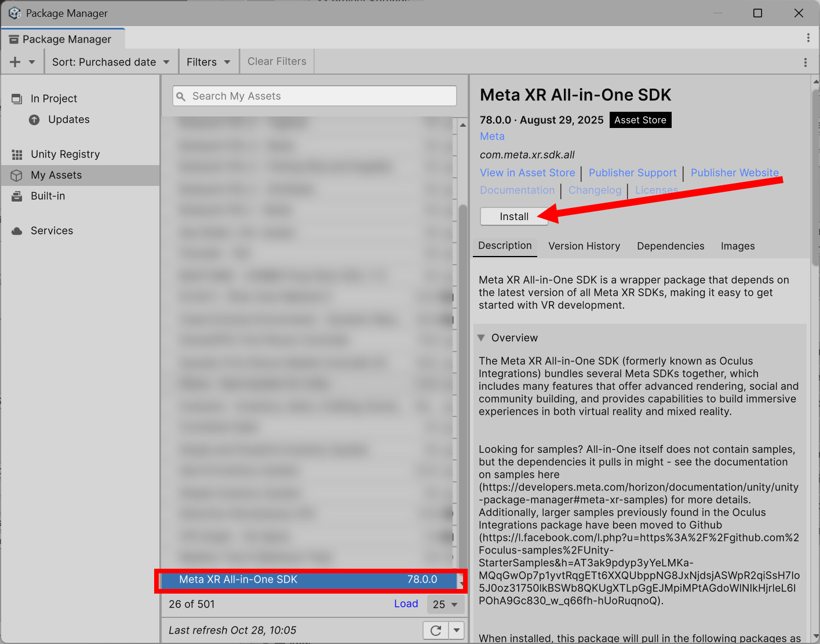The width and height of the screenshot is (820, 644).
Task: Open the Documentation link
Action: [517, 190]
